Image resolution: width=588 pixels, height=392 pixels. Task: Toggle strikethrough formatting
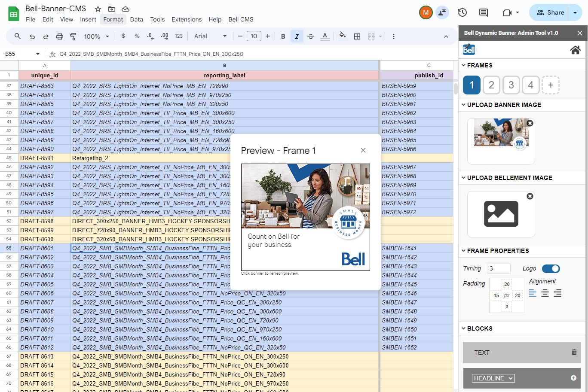tap(311, 36)
